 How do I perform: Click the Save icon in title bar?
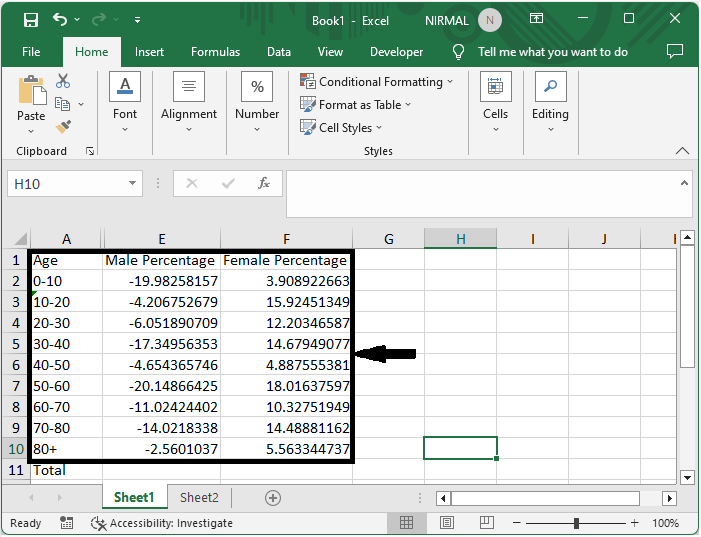[31, 19]
